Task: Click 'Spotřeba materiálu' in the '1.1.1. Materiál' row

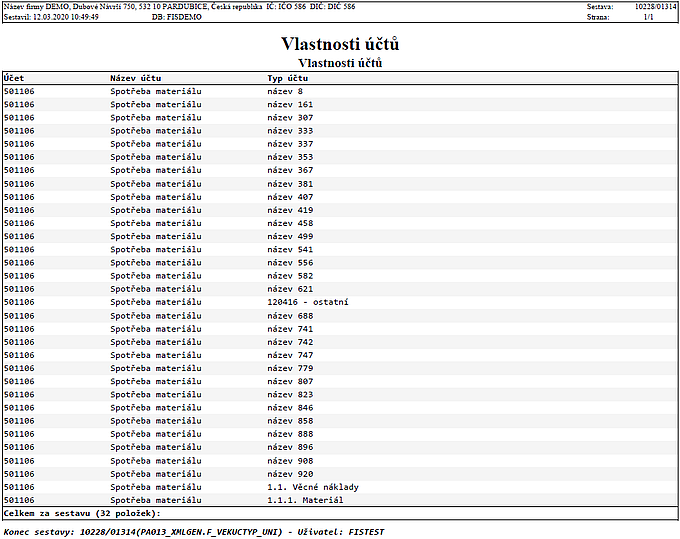Action: (x=156, y=500)
